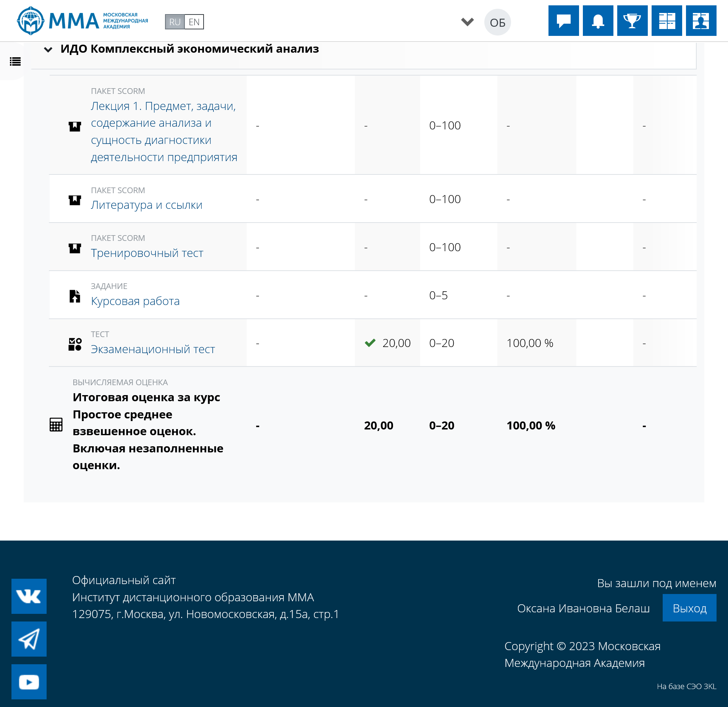Open the Курсовая работа assignment
The image size is (728, 707).
135,301
